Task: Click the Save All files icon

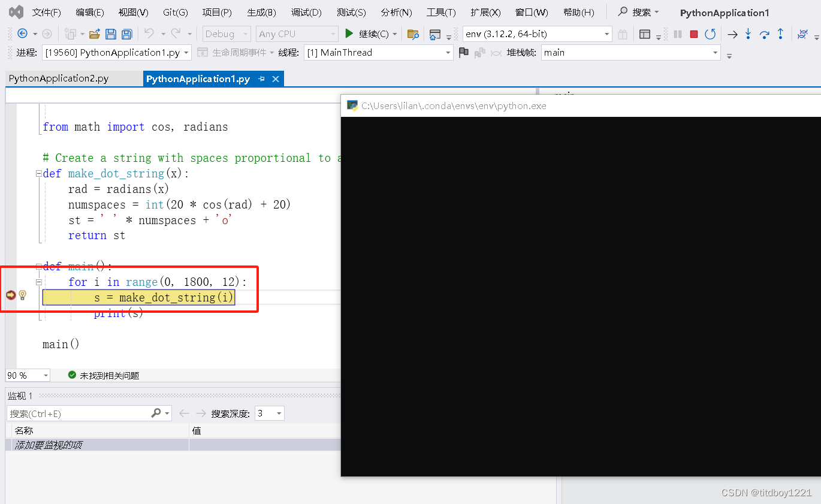Action: [126, 34]
